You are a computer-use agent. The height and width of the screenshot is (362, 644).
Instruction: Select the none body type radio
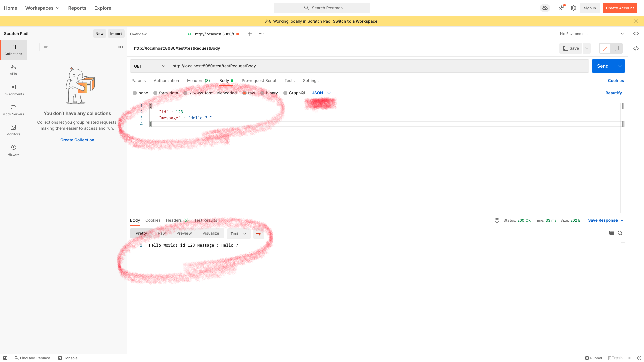(135, 93)
